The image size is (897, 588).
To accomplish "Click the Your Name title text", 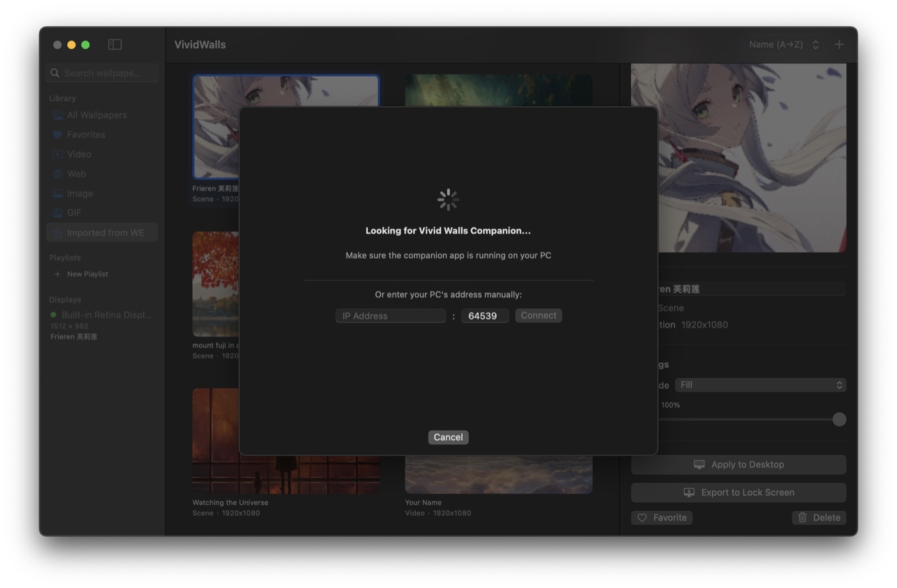I will (x=424, y=503).
